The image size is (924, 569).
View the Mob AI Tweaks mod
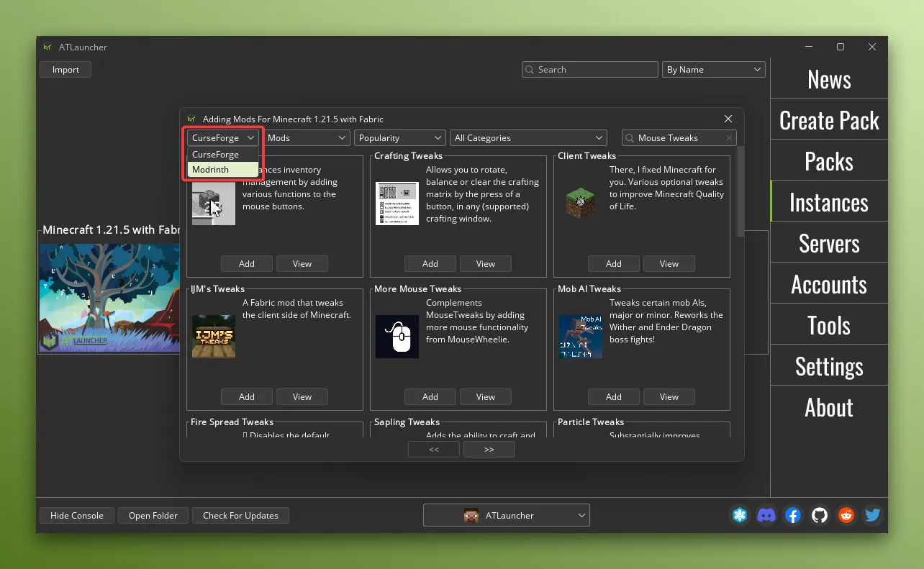pos(669,397)
